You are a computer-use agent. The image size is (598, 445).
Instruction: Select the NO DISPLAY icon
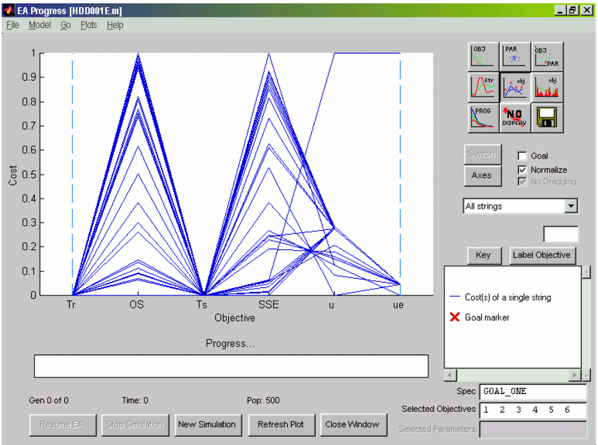click(x=515, y=117)
